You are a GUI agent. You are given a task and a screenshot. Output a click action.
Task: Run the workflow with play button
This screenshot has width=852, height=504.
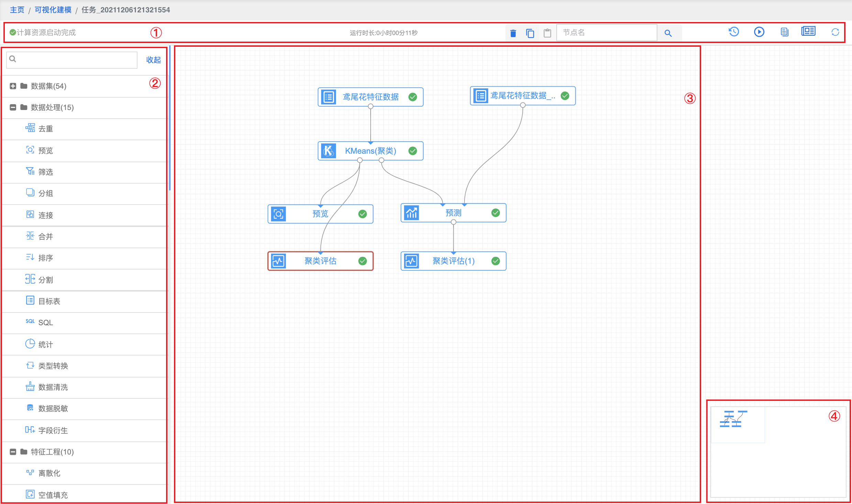coord(759,32)
